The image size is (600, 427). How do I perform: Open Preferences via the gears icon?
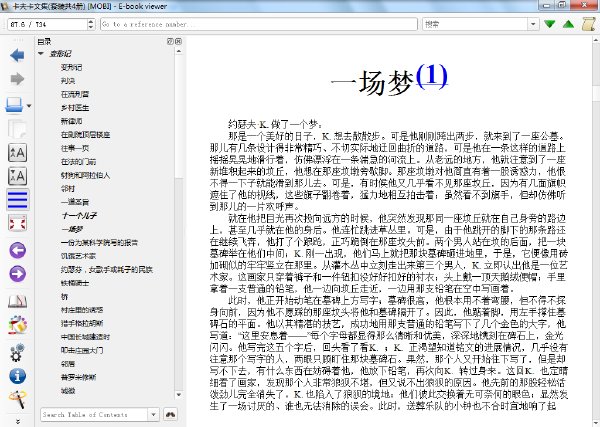[17, 352]
